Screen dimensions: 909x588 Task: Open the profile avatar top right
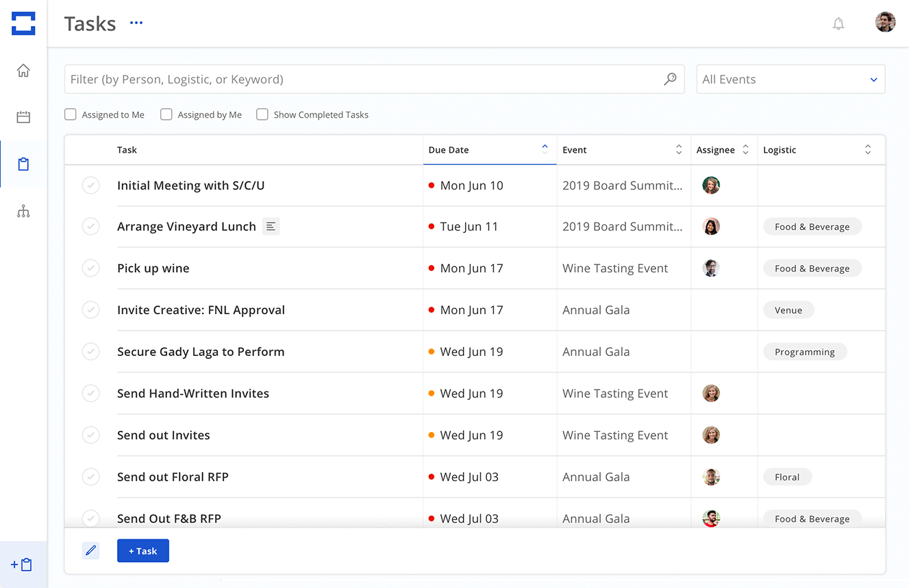pos(885,22)
